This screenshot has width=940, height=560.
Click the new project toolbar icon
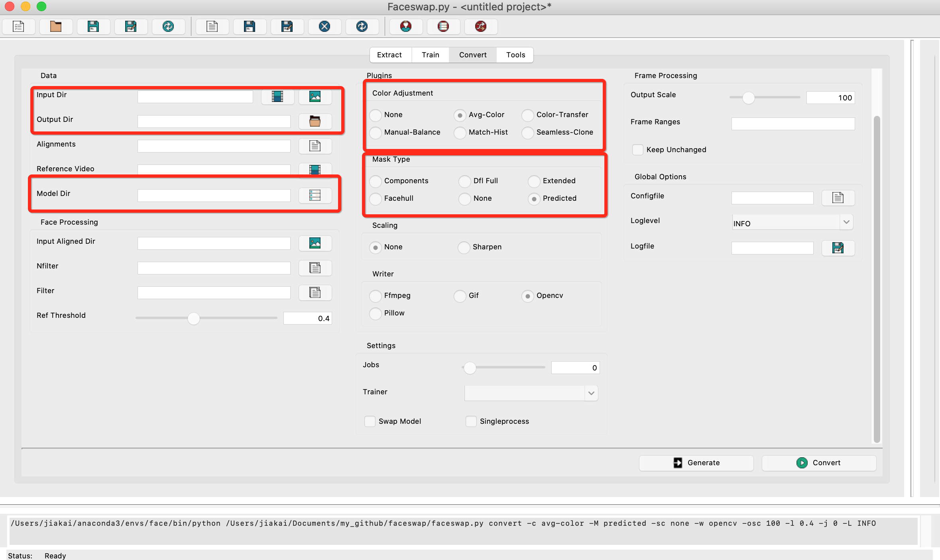click(18, 27)
